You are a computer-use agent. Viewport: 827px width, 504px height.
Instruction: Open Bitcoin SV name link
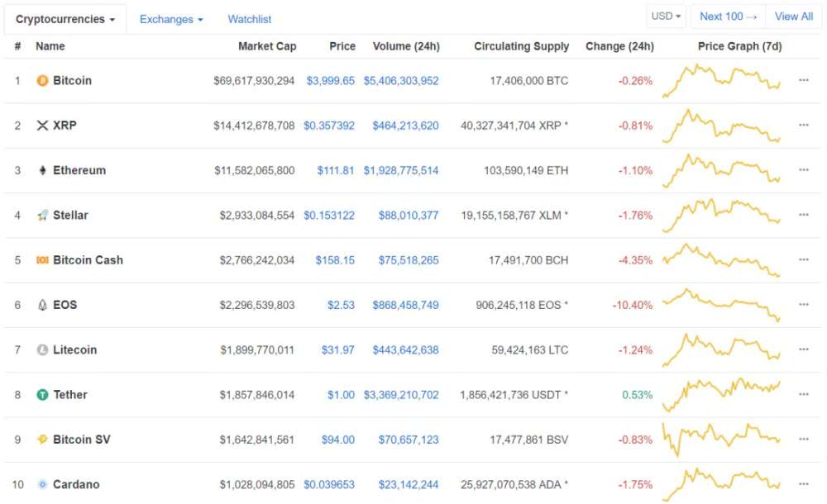pyautogui.click(x=81, y=440)
